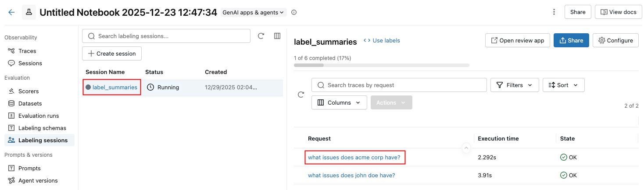Refresh the traces table
644x190 pixels.
301,94
